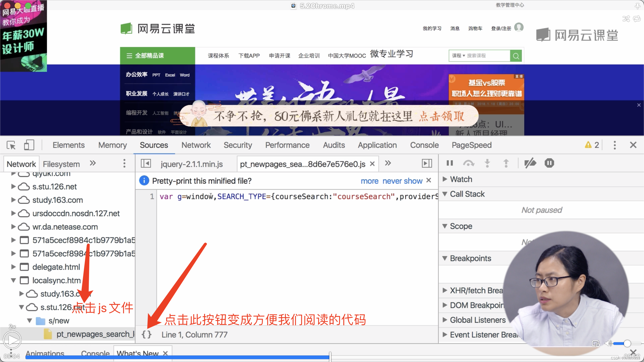Click the video play button
This screenshot has height=362, width=644.
point(12,340)
